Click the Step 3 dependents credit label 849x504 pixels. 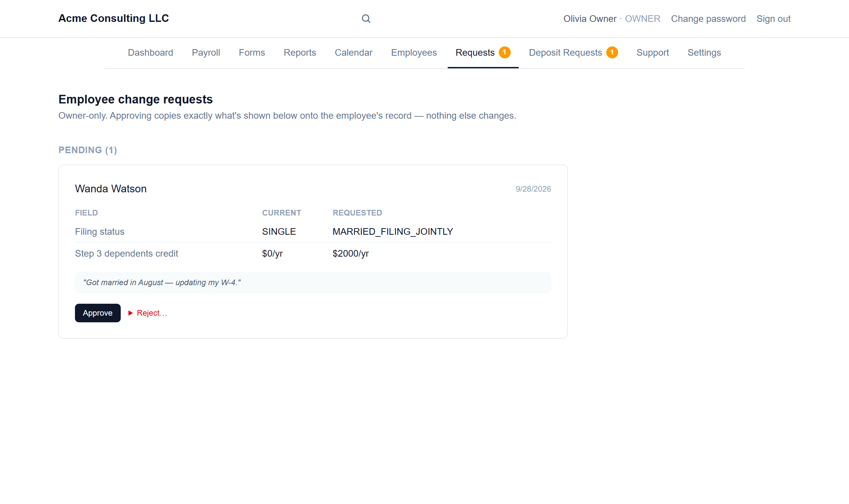(x=126, y=254)
